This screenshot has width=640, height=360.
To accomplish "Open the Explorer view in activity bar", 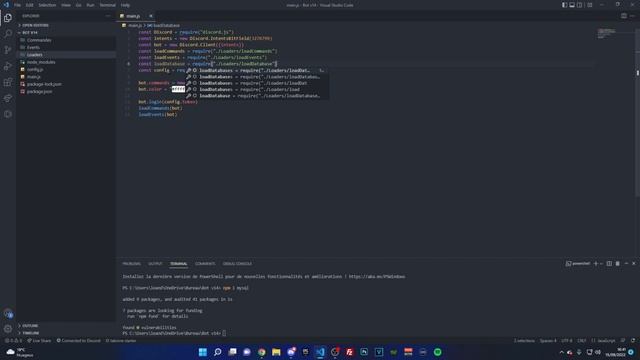I will pos(8,18).
